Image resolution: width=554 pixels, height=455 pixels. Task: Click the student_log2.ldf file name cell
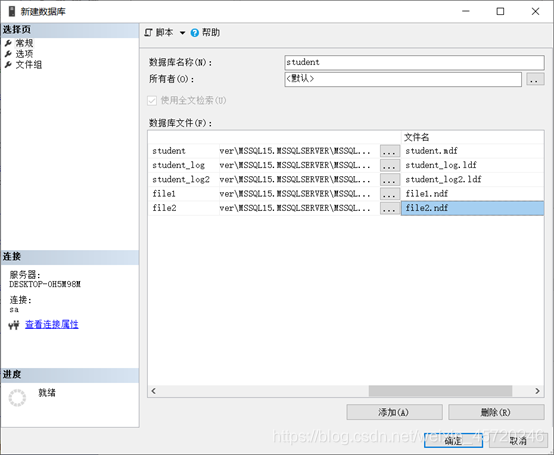click(x=472, y=180)
